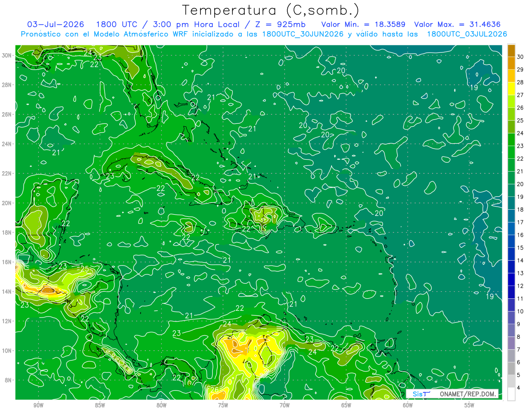
Task: Pick the blue swatch between scale 16 and 17
Action: [x=511, y=229]
